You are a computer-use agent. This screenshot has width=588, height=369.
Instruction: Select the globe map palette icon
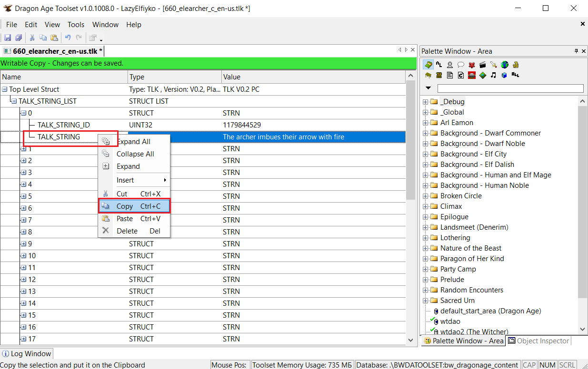click(504, 65)
